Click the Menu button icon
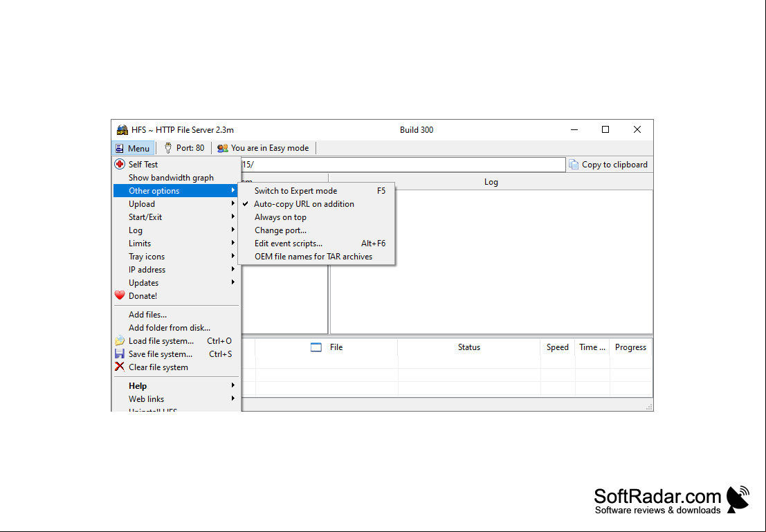The height and width of the screenshot is (532, 766). tap(119, 148)
